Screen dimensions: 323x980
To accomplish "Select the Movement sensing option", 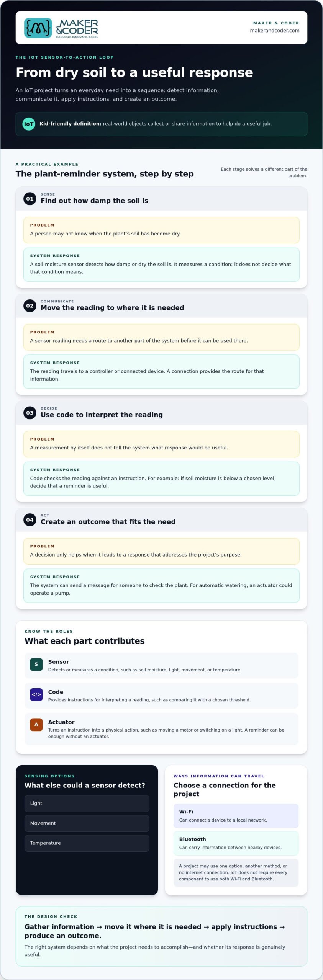I will pyautogui.click(x=87, y=823).
